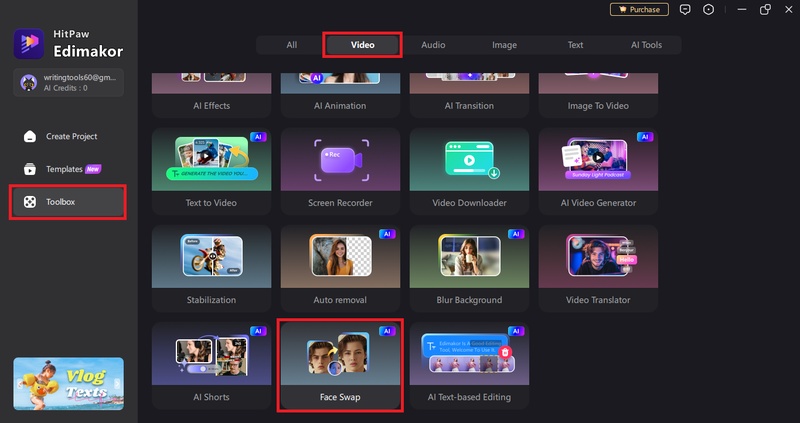This screenshot has height=423, width=800.
Task: Click the account email writingtools60@gm...
Action: [80, 78]
